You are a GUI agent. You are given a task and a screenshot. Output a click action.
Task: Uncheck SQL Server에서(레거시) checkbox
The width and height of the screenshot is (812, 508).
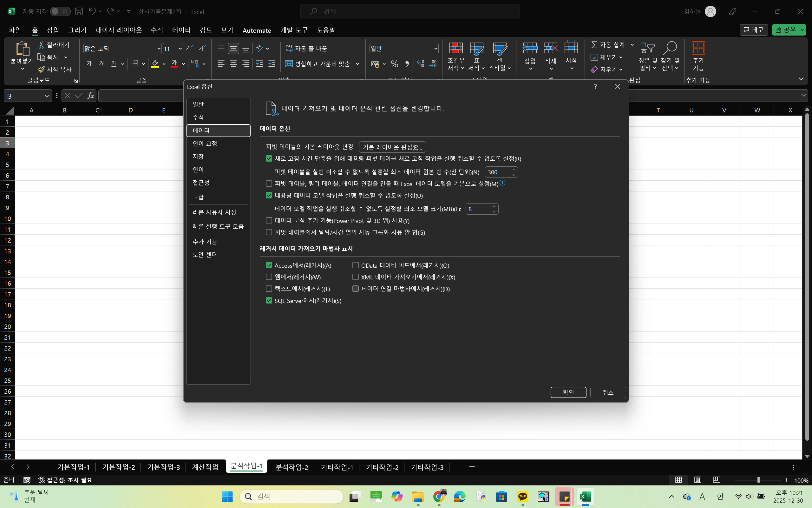pyautogui.click(x=269, y=300)
